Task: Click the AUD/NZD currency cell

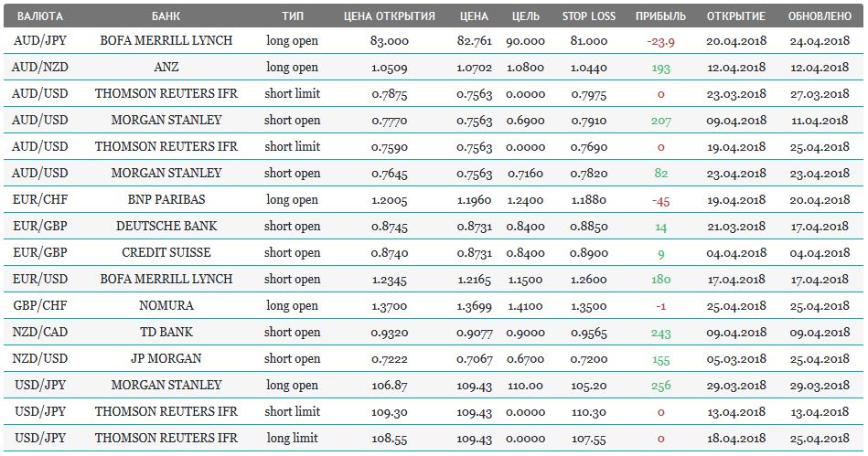Action: click(x=40, y=67)
